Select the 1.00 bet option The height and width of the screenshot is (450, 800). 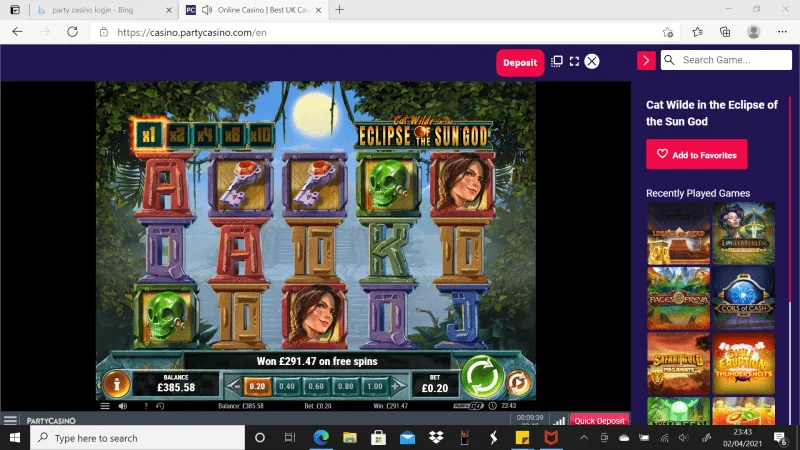click(x=374, y=386)
